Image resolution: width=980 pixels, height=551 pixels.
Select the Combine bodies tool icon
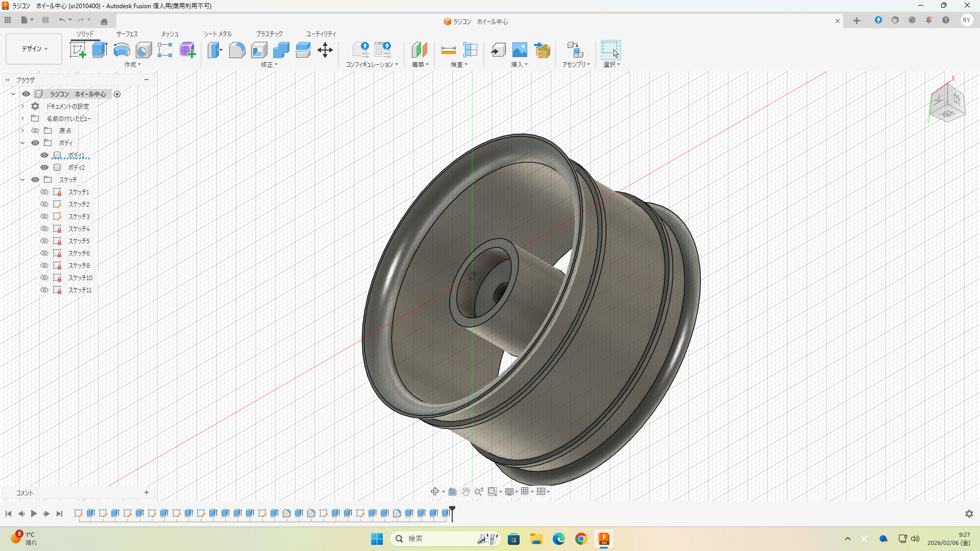click(281, 50)
